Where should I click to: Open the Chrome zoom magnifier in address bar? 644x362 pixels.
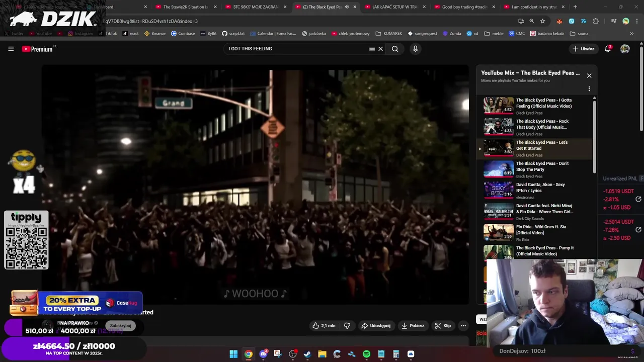pyautogui.click(x=532, y=21)
